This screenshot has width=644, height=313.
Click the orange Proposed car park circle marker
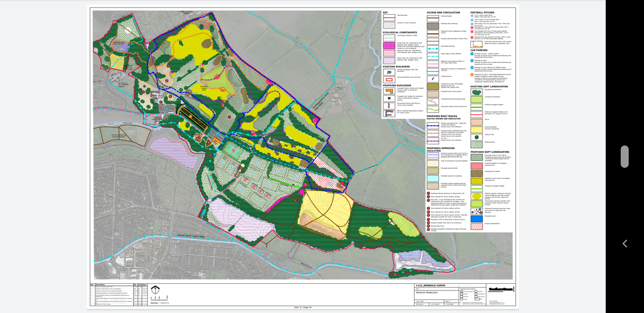[472, 74]
